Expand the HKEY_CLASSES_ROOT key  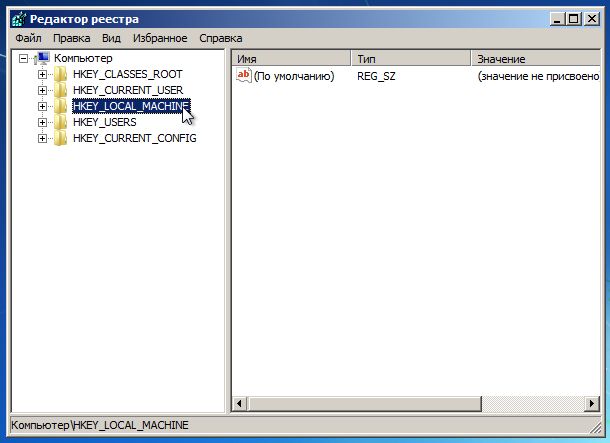click(x=42, y=74)
